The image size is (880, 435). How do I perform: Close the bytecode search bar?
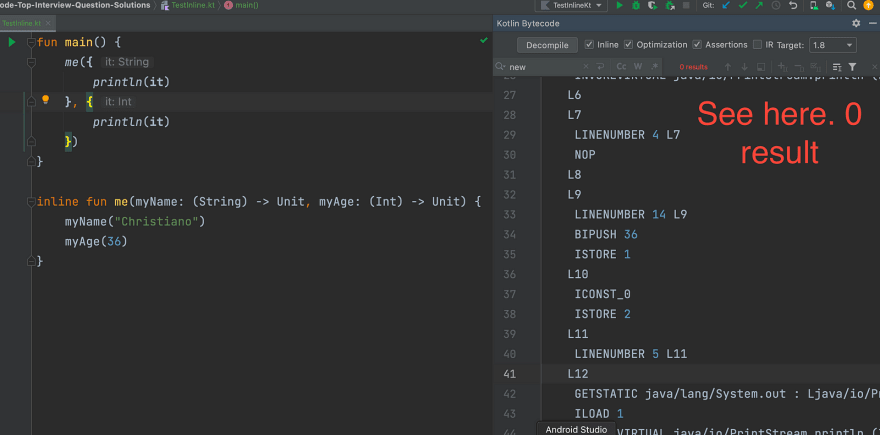coord(874,67)
